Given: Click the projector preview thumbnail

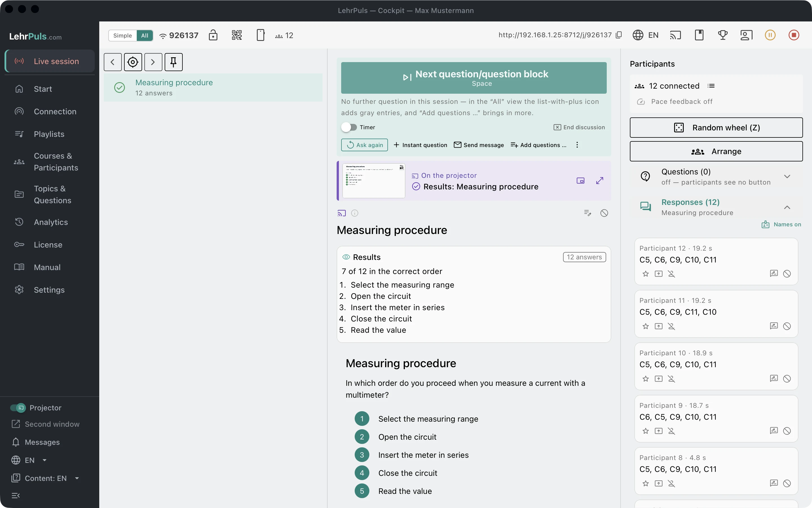Looking at the screenshot, I should coord(374,181).
